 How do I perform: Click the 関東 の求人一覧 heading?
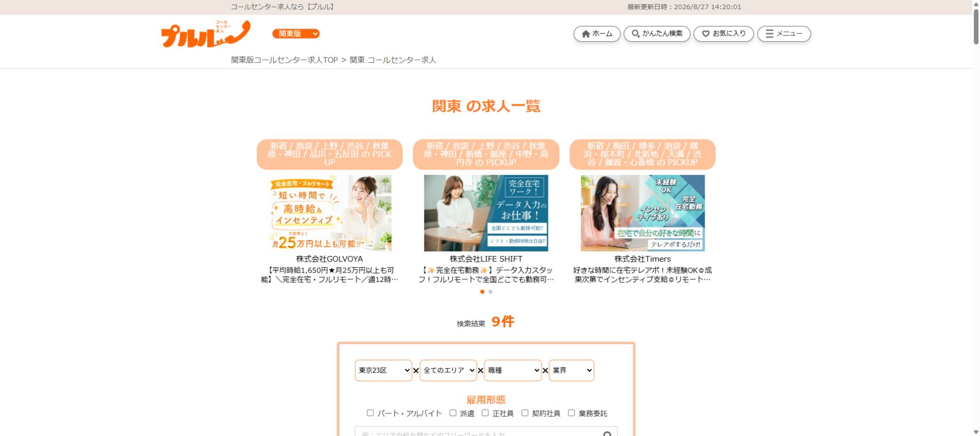click(486, 106)
